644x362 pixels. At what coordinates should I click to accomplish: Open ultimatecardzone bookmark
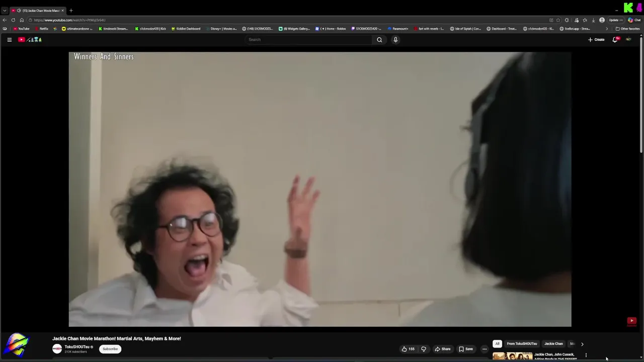77,29
